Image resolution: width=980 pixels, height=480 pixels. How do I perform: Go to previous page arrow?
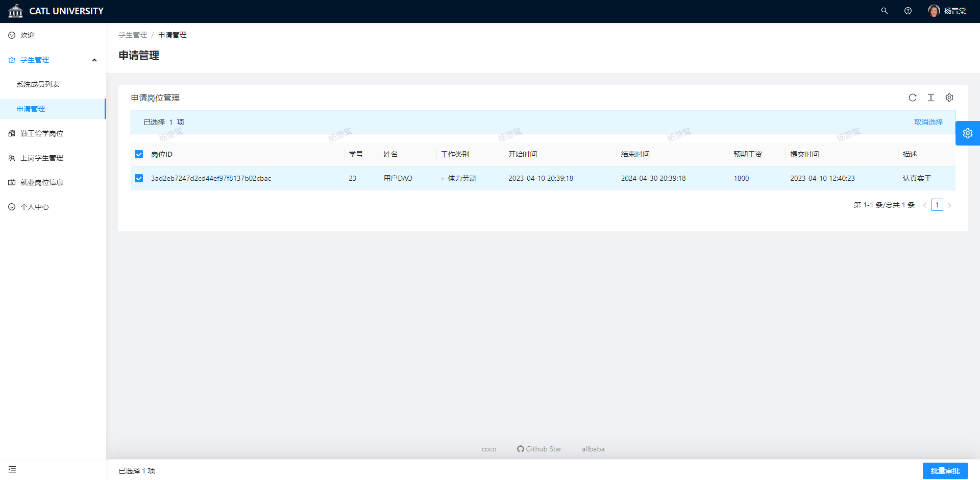coord(925,205)
